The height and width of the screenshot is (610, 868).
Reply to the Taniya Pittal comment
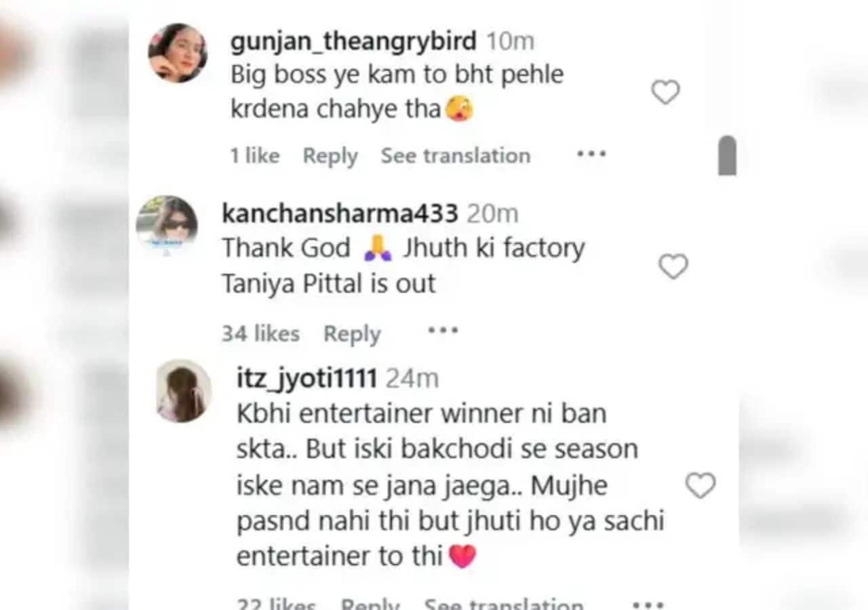coord(352,333)
